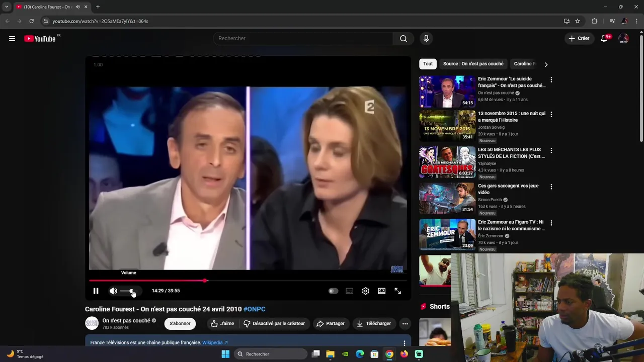Image resolution: width=644 pixels, height=362 pixels.
Task: Open Eric Zemmour au Figaro TV title
Action: (511, 225)
